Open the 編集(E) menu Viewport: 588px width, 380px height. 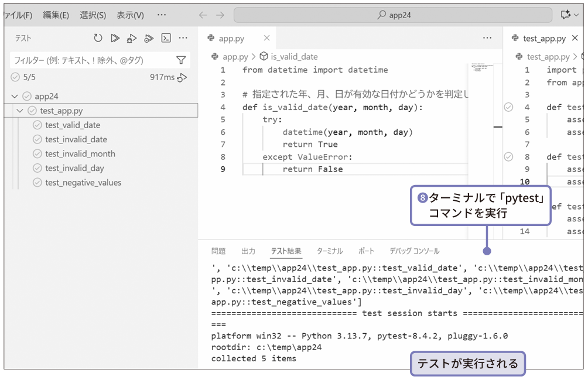coord(56,15)
